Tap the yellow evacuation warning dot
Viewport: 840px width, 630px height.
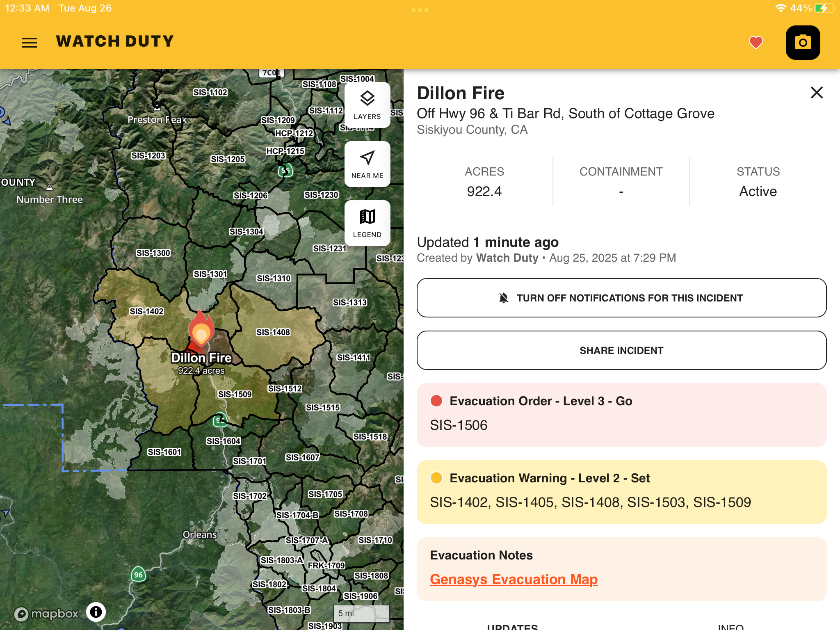pos(436,478)
